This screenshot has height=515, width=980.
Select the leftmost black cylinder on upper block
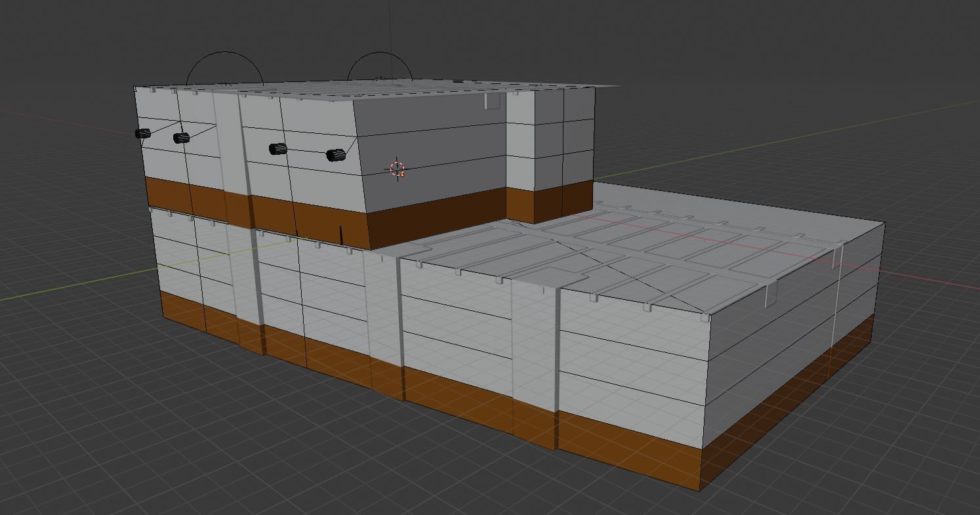pyautogui.click(x=143, y=133)
